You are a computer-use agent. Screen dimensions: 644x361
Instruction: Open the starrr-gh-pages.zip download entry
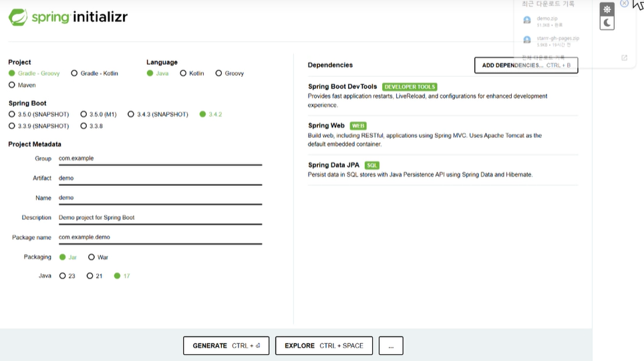coord(550,41)
